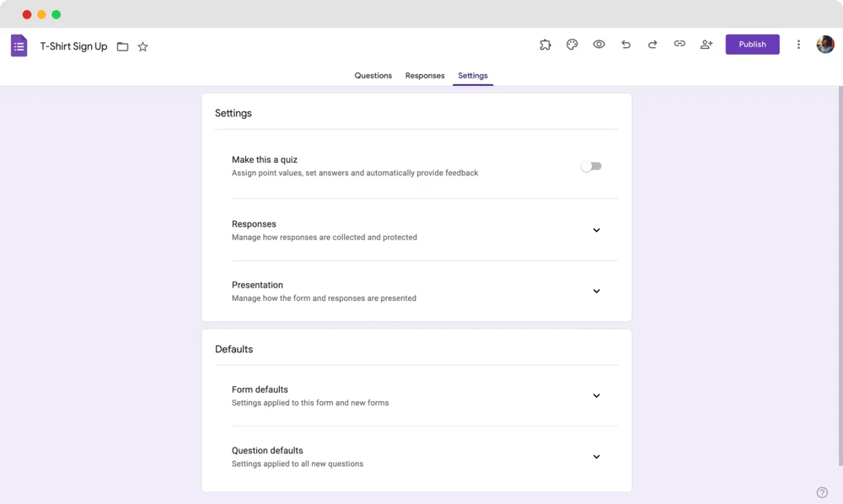Click the Publish button

point(752,44)
